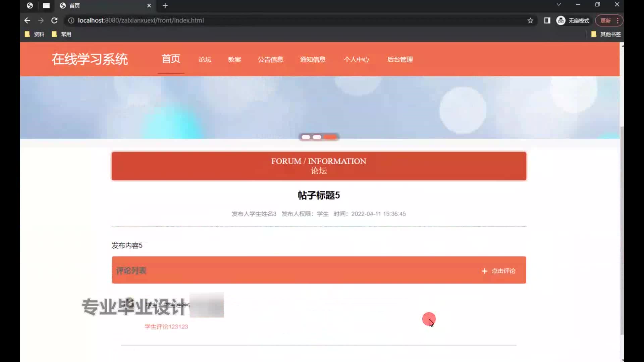Image resolution: width=644 pixels, height=362 pixels.
Task: Close the 首页 browser tab
Action: tap(149, 6)
